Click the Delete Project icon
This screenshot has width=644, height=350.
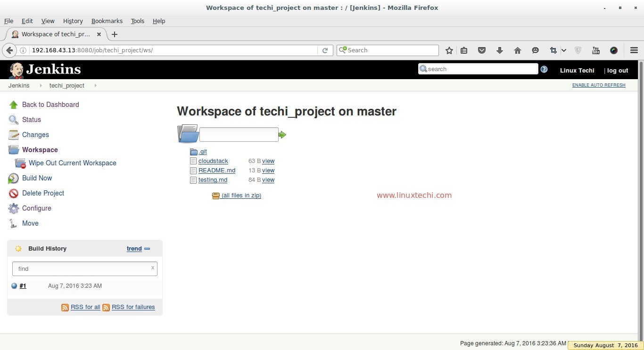tap(13, 193)
